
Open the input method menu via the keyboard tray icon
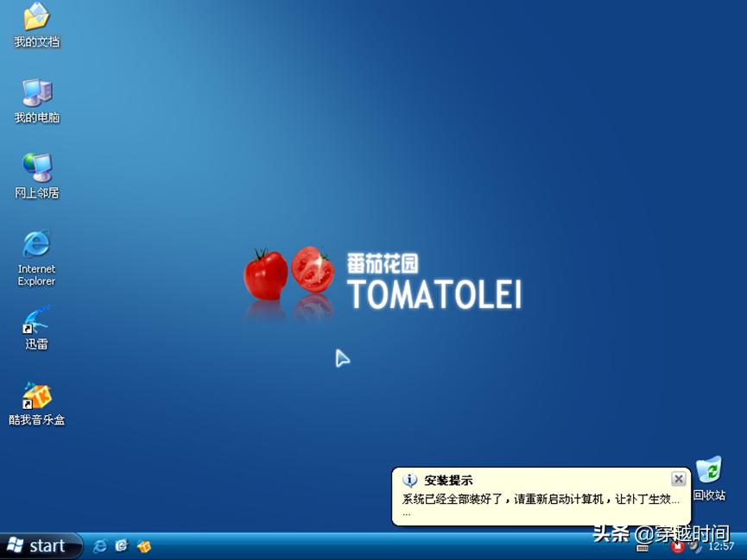[643, 549]
